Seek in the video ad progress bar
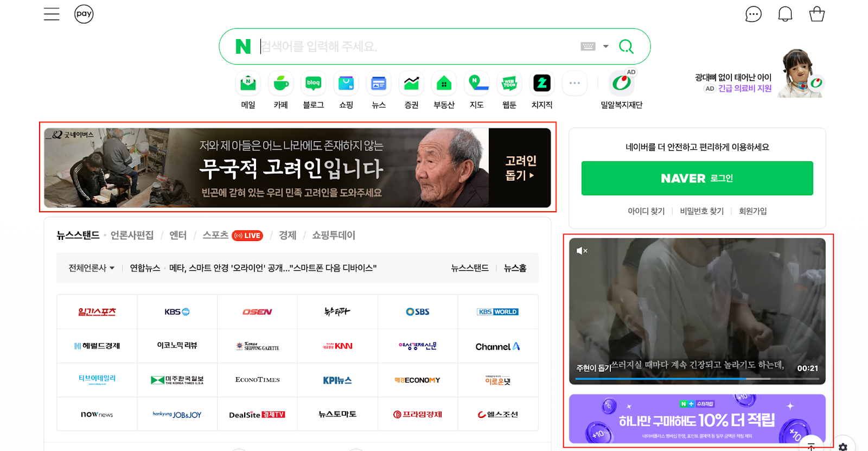868x451 pixels. coord(697,379)
